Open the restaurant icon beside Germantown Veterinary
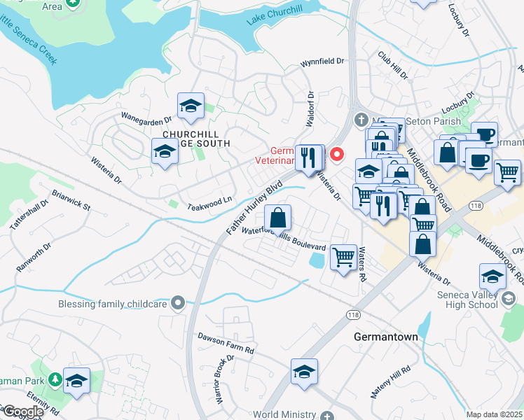Screen dimensions: 524x420 point(308,157)
